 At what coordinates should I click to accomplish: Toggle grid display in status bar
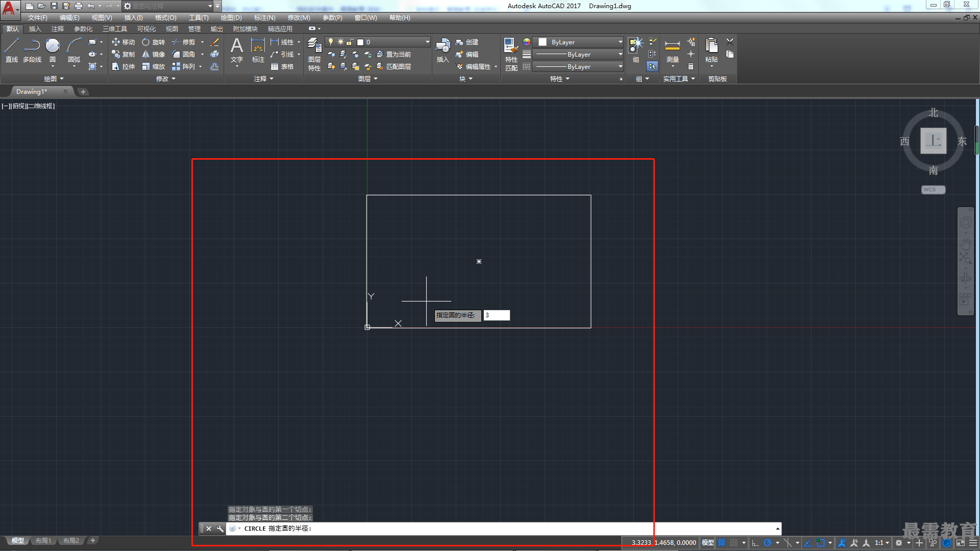click(722, 543)
